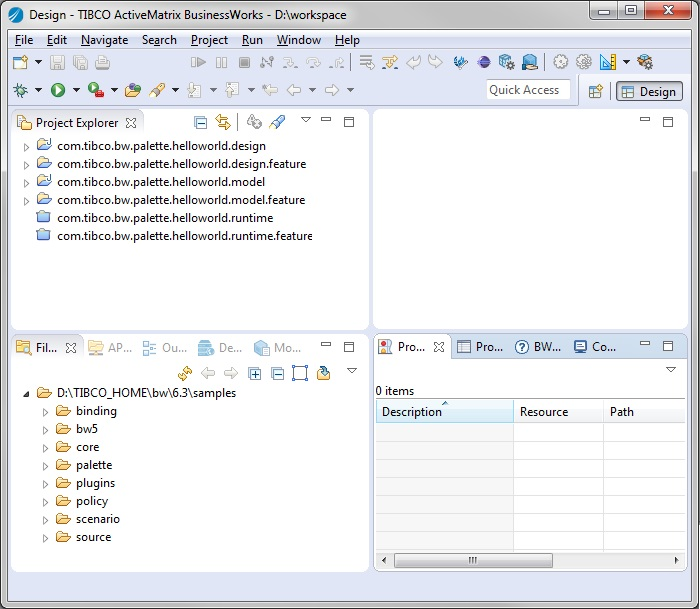Image resolution: width=700 pixels, height=609 pixels.
Task: Toggle Link with Editor in Project Explorer
Action: pos(223,122)
